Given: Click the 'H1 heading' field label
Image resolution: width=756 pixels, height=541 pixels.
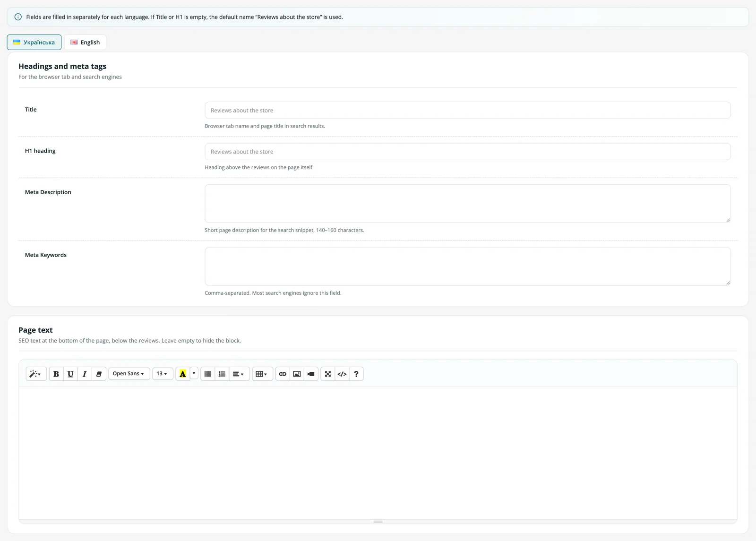Looking at the screenshot, I should [40, 151].
